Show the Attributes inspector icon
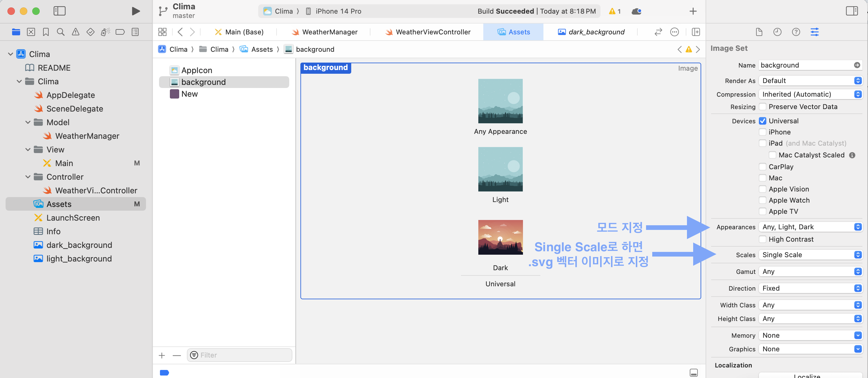 (814, 32)
